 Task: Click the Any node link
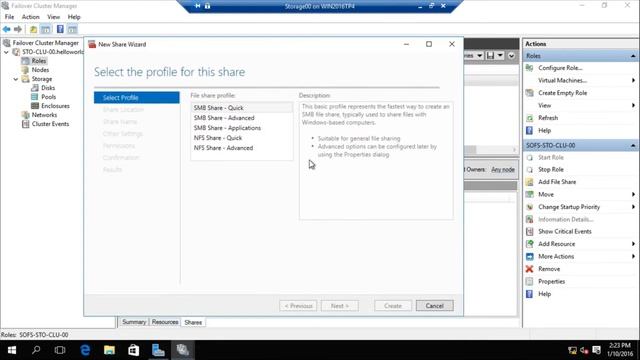(503, 169)
